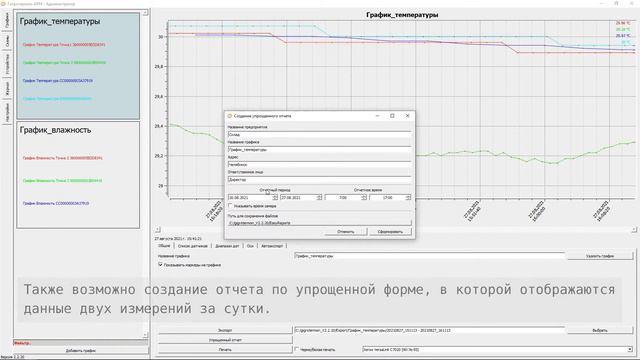Open the Графики vertical sidebar tab

7,20
